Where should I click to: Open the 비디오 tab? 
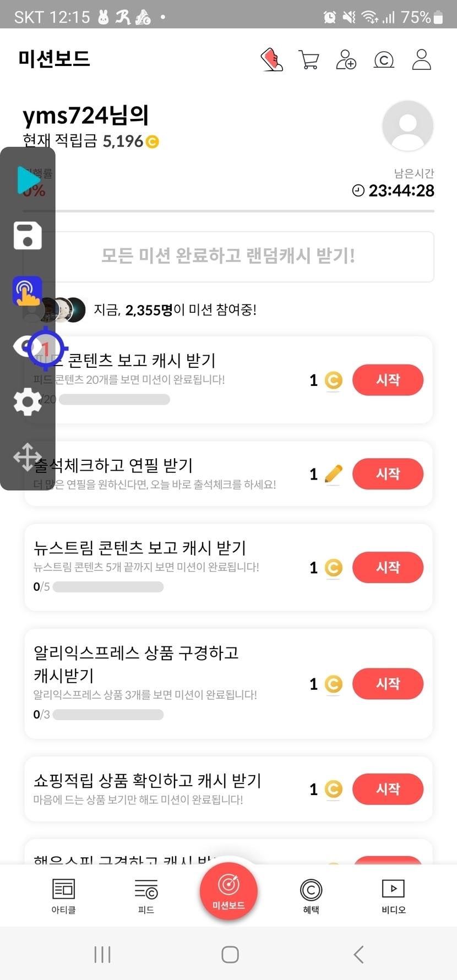point(393,895)
